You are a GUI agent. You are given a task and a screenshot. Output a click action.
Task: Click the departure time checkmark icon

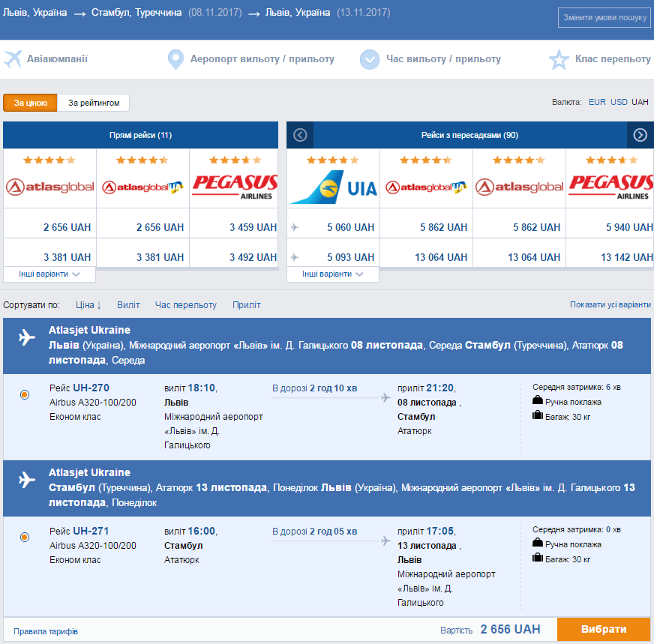[370, 59]
